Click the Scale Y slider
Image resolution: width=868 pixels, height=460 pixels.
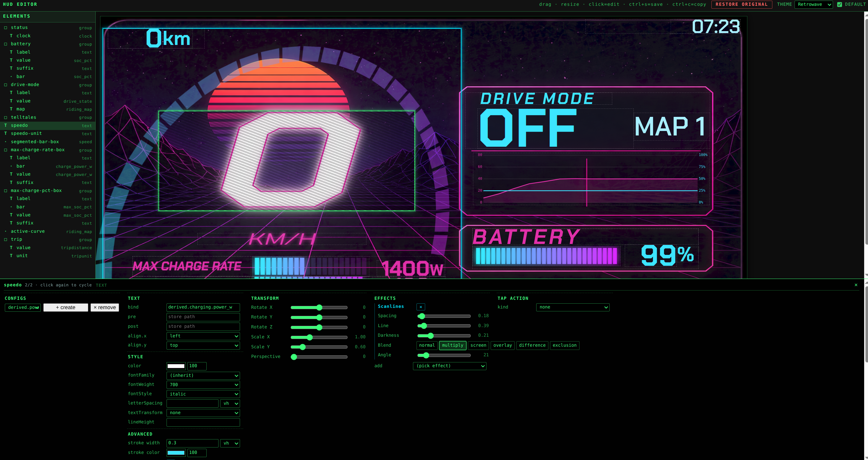pyautogui.click(x=319, y=347)
